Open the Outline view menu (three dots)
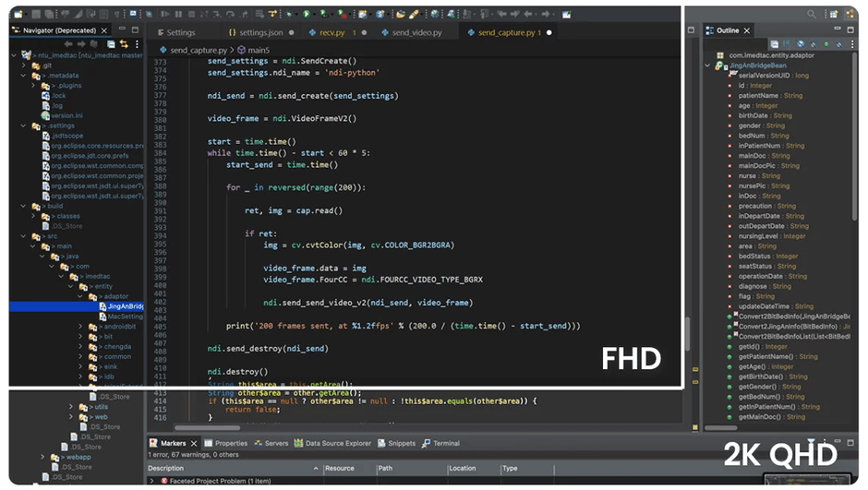This screenshot has height=490, width=868. click(x=850, y=44)
